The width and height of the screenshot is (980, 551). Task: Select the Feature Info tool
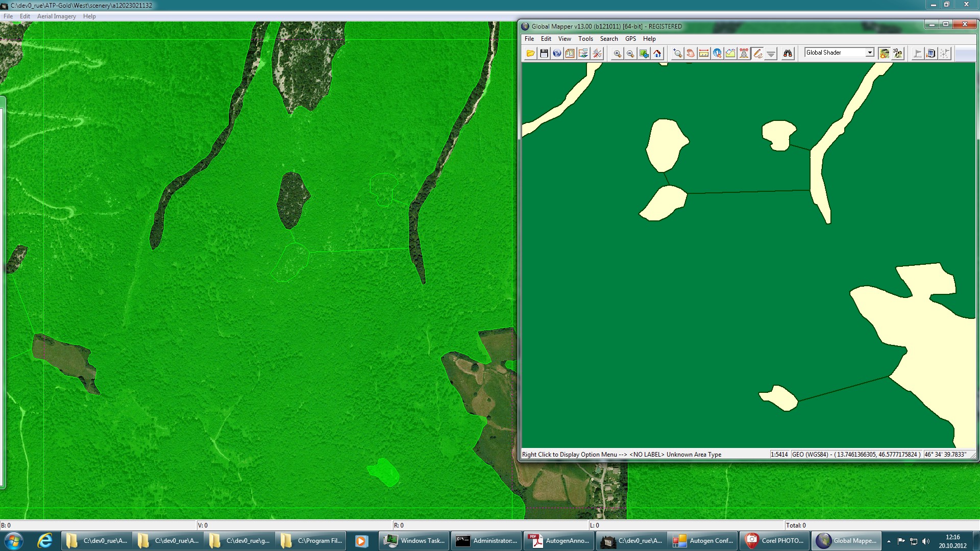[717, 54]
